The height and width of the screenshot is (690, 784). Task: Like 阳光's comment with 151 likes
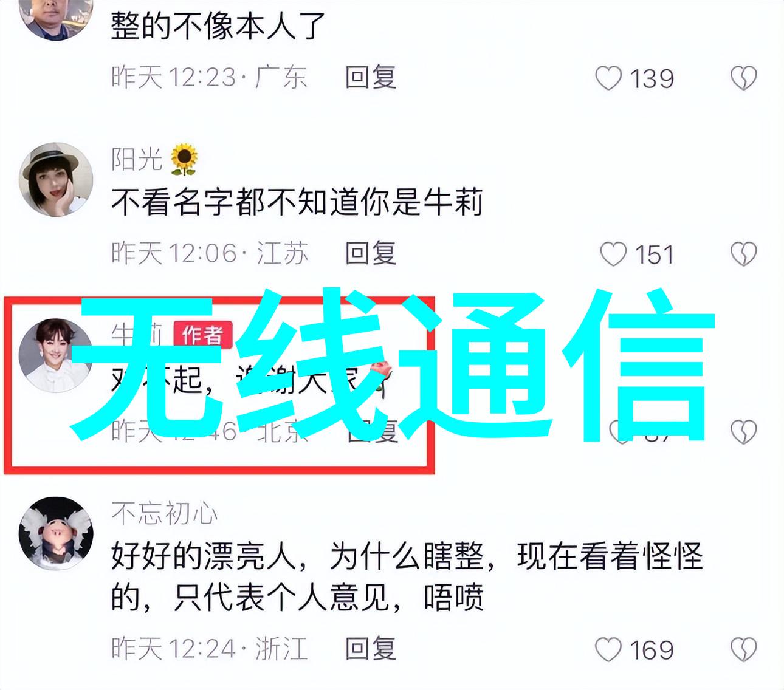coord(613,254)
